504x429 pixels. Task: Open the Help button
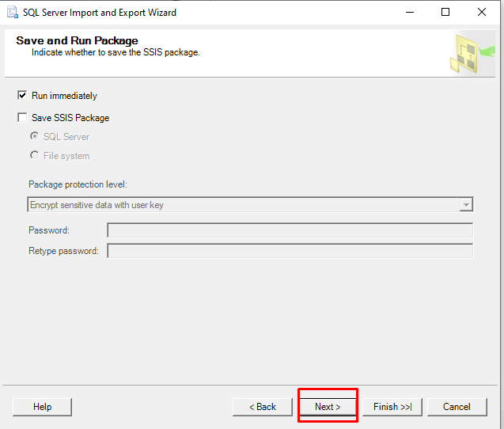point(43,407)
